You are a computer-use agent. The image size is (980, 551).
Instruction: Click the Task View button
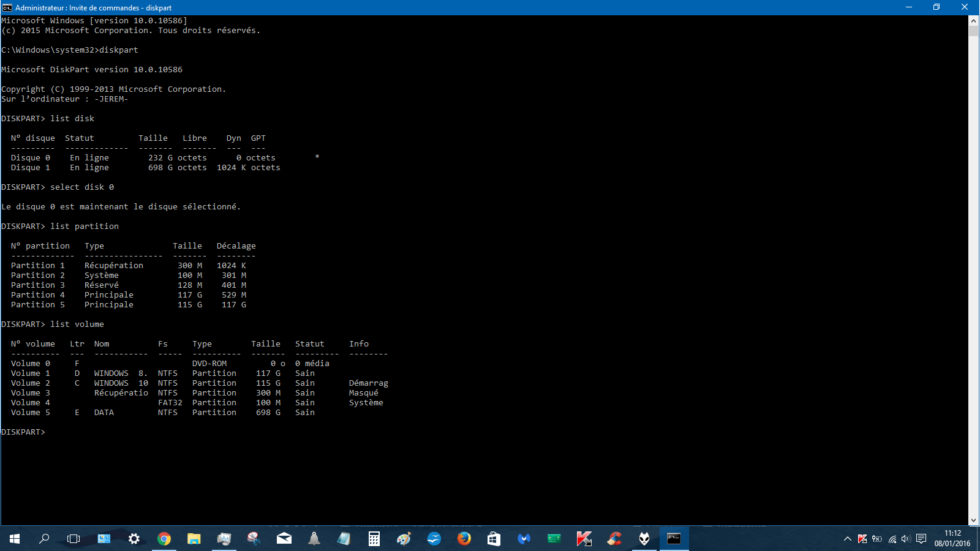73,539
